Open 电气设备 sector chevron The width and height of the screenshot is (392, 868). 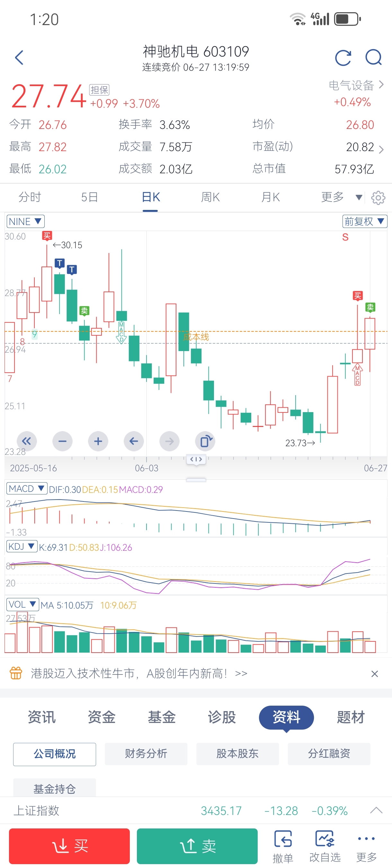pos(381,85)
